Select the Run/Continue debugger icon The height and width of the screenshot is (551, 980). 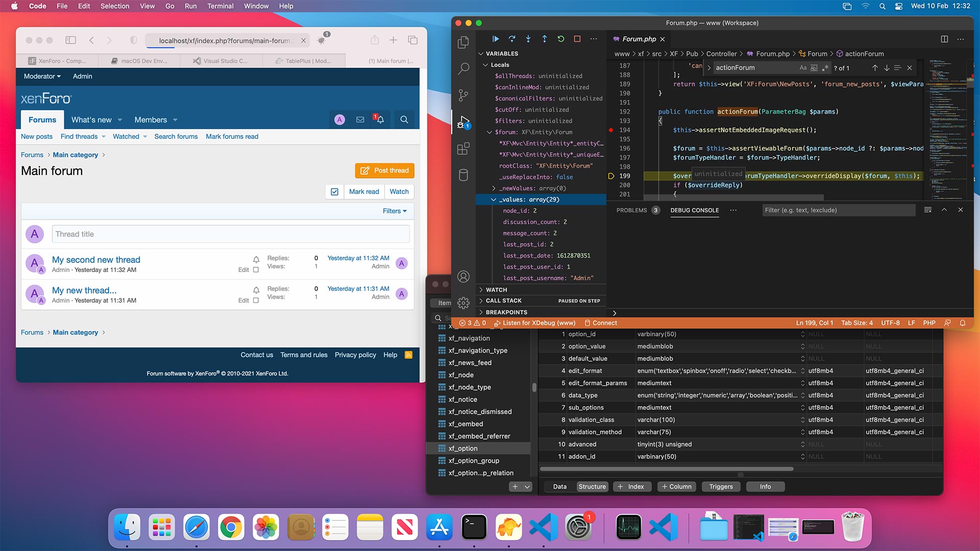(495, 39)
